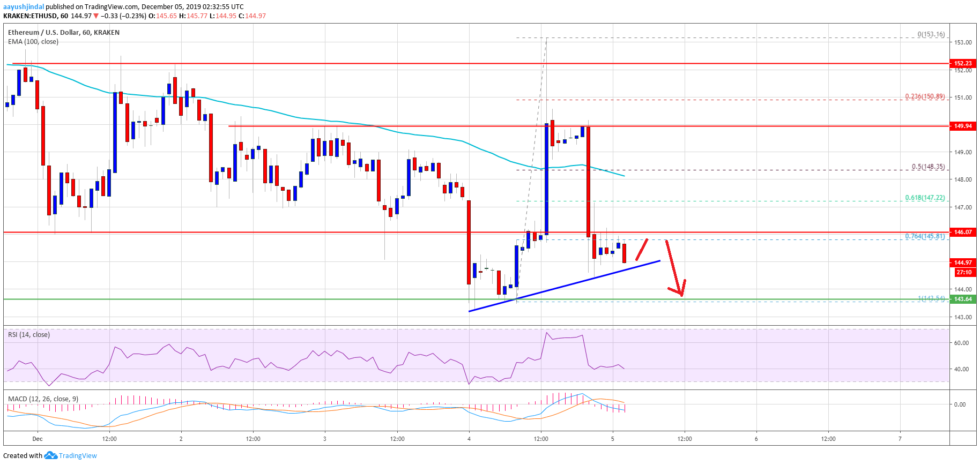This screenshot has width=980, height=465.
Task: Click the MACD 0.00 scale value
Action: (960, 404)
